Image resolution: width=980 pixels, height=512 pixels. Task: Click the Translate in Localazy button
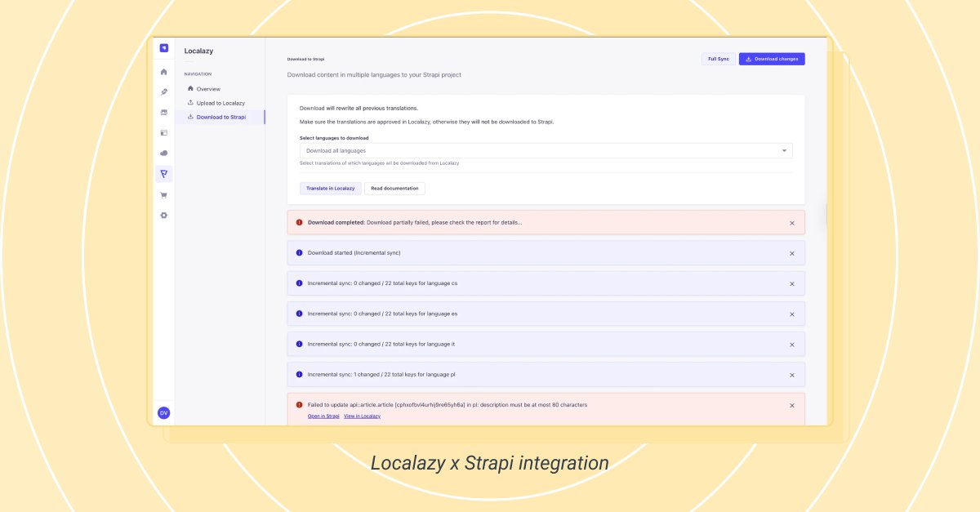click(x=330, y=189)
